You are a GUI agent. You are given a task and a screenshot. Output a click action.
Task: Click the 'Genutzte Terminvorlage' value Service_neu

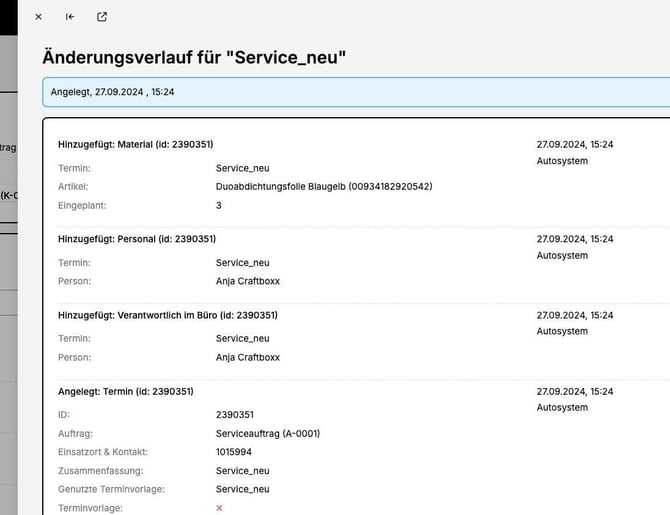242,489
